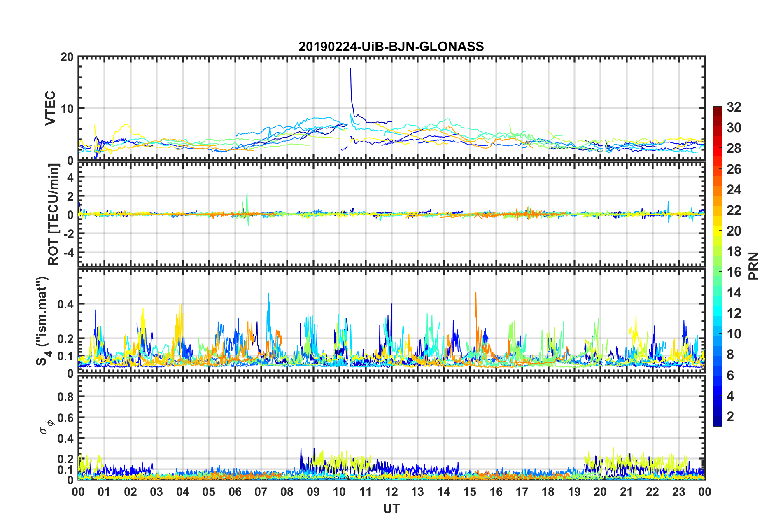The height and width of the screenshot is (532, 783).
Task: Select the "08" hour label on UT axis
Action: click(x=287, y=492)
